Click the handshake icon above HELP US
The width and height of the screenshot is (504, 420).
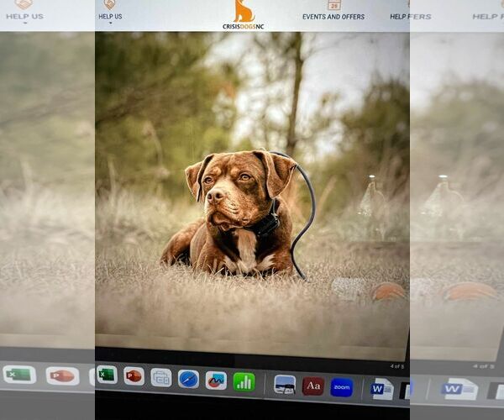pos(109,4)
